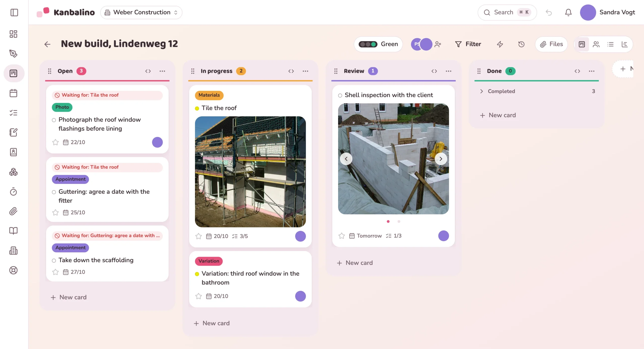Add a member with the person-plus icon
This screenshot has height=349, width=644.
coord(438,44)
